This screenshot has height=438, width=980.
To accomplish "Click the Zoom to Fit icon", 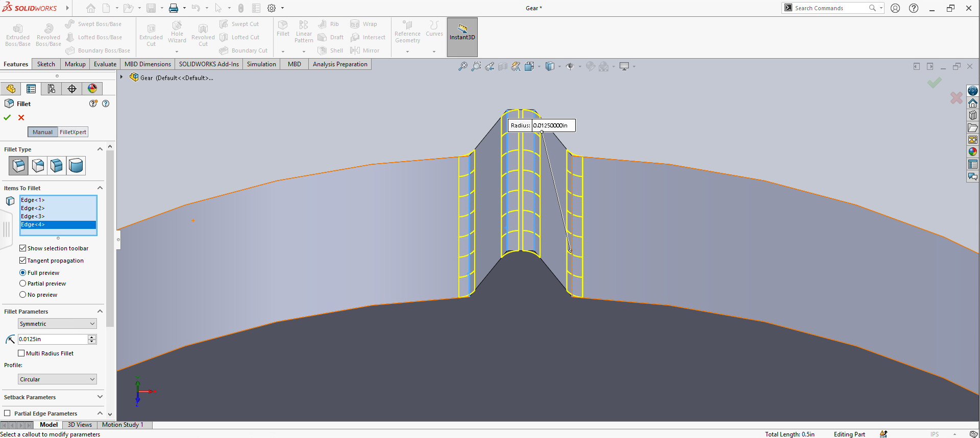I will coord(462,66).
